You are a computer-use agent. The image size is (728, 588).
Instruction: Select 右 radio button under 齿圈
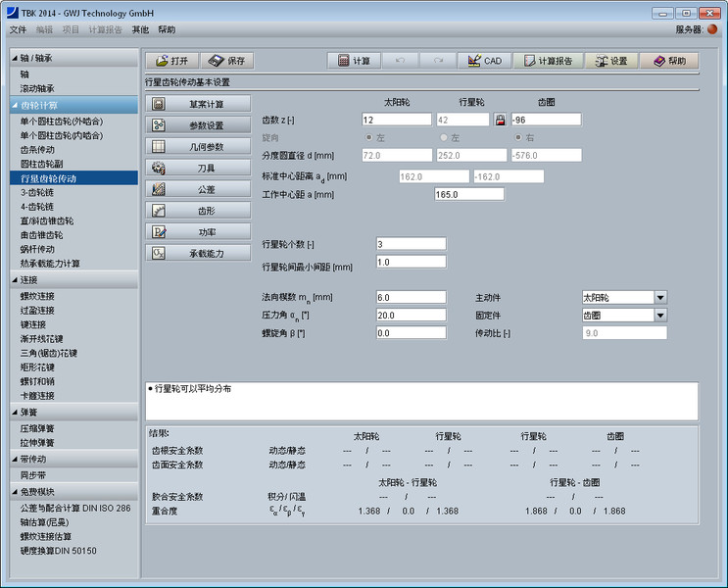[x=518, y=137]
